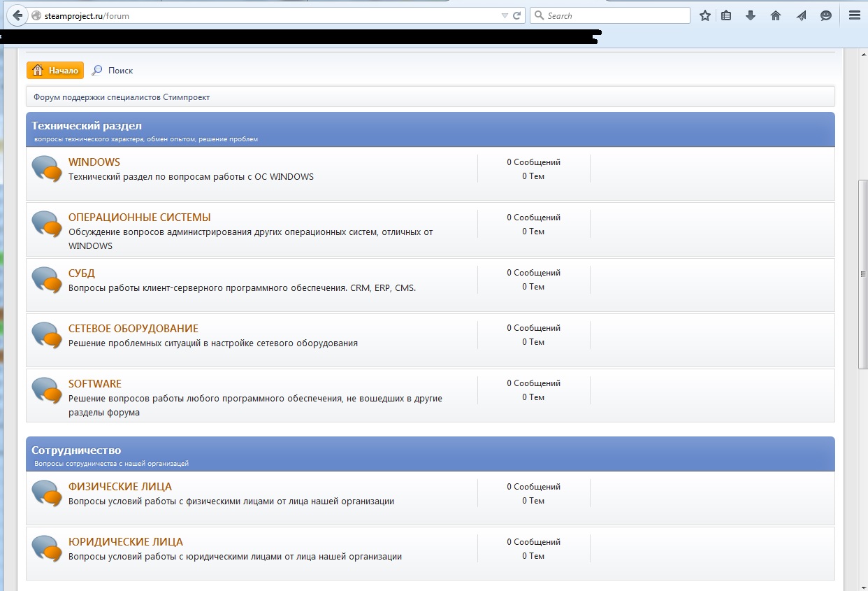Open the WINDOWS forum link

point(94,162)
